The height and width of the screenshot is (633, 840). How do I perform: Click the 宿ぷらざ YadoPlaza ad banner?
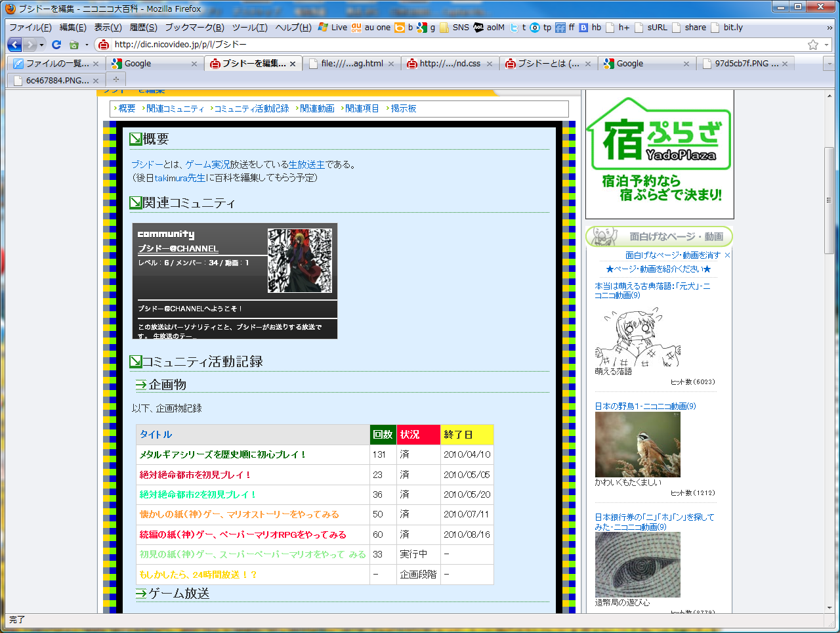[x=660, y=154]
